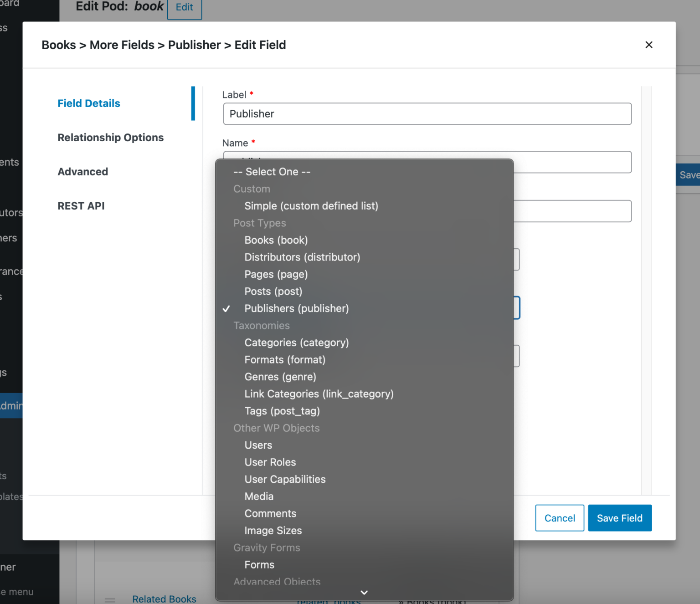Screen dimensions: 700x604
Task: Select Books (book) from the dropdown
Action: 276,240
